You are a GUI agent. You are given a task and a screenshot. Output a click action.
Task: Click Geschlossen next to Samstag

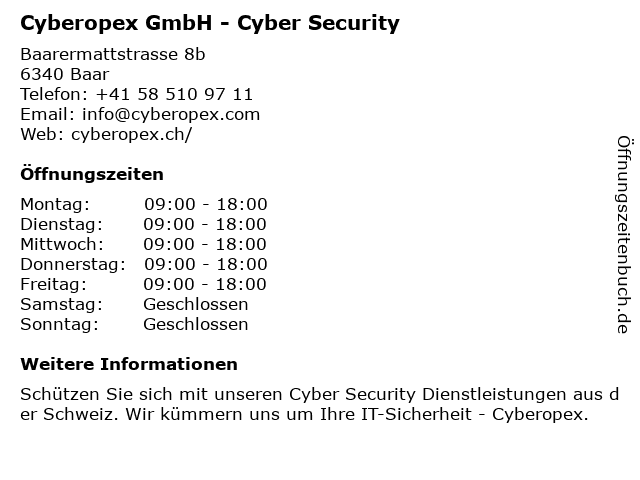point(196,304)
